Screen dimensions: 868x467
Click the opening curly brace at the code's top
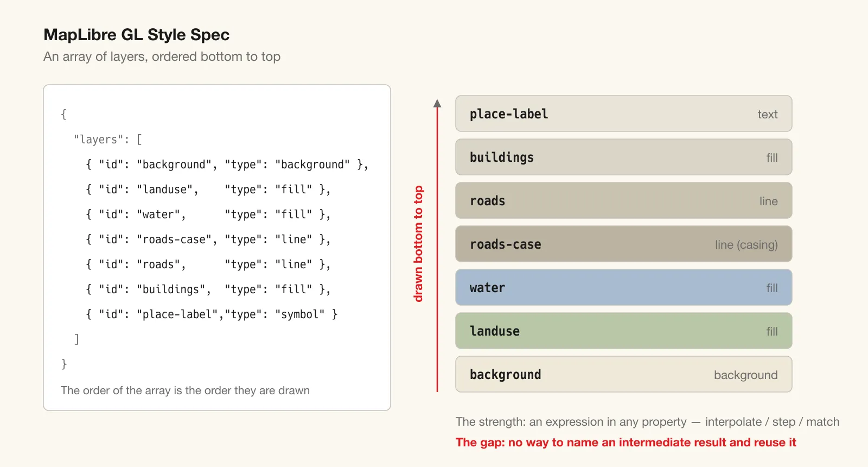click(x=64, y=115)
